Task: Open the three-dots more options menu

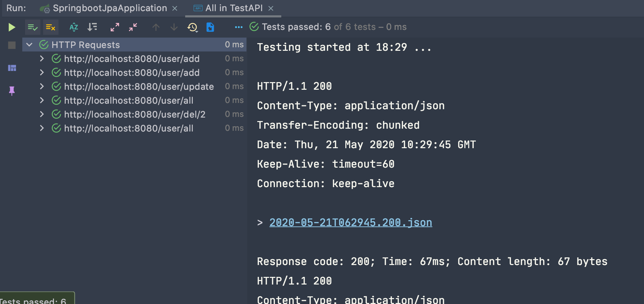Action: click(x=238, y=27)
